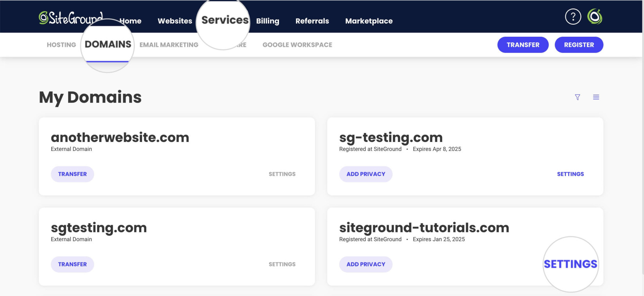Open settings for anotherwebsite.com
Image resolution: width=644 pixels, height=296 pixels.
[282, 174]
